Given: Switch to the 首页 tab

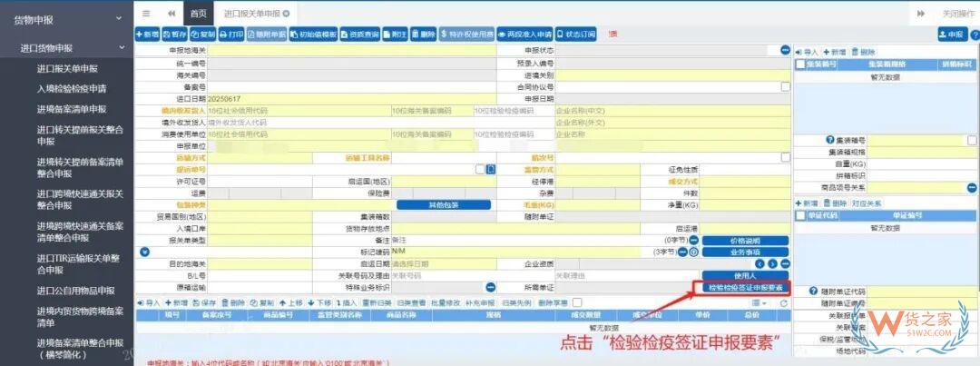Looking at the screenshot, I should point(198,13).
